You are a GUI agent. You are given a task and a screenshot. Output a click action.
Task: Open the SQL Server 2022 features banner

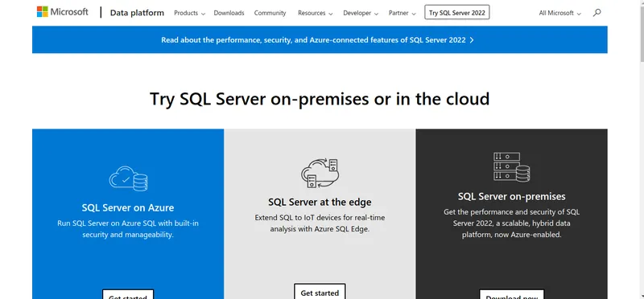[320, 39]
